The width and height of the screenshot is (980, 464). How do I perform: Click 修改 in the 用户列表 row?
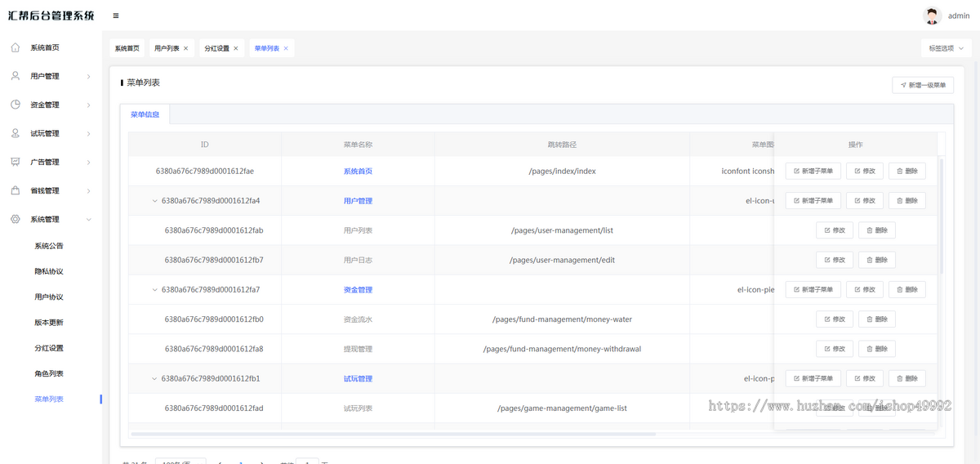pos(835,230)
